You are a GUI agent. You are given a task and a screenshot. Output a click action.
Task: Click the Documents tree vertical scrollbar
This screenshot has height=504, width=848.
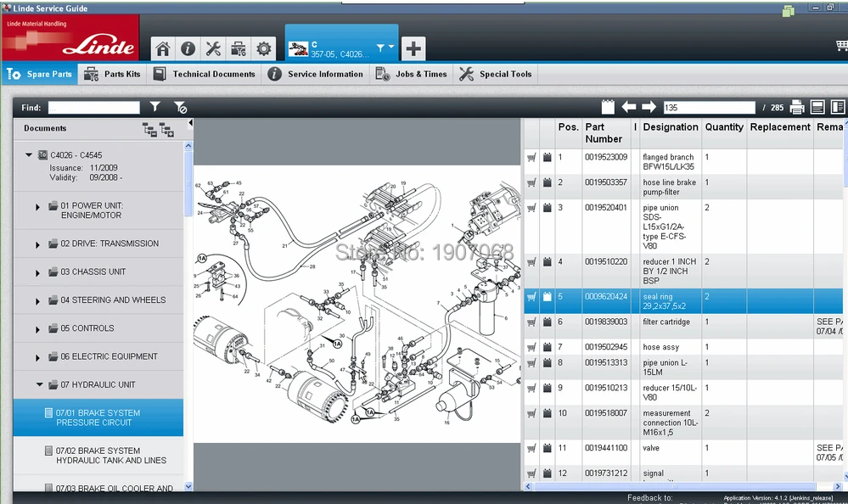(x=188, y=316)
